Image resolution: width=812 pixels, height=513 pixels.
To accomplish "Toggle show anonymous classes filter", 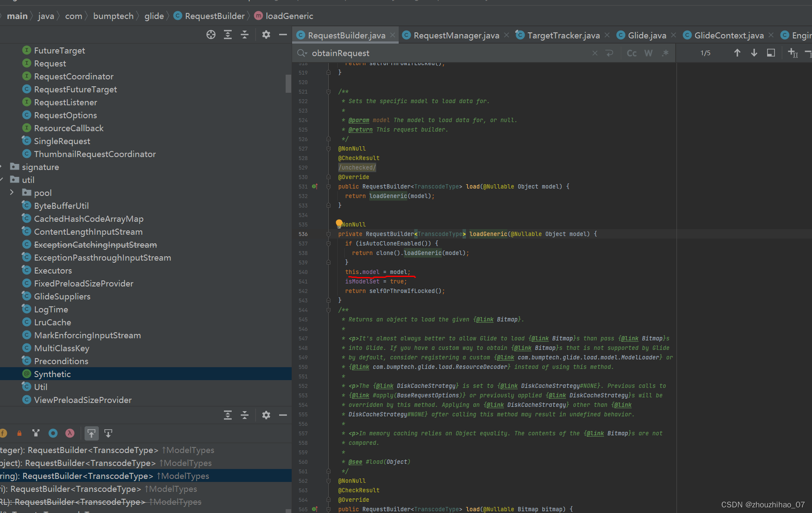I will pos(53,433).
